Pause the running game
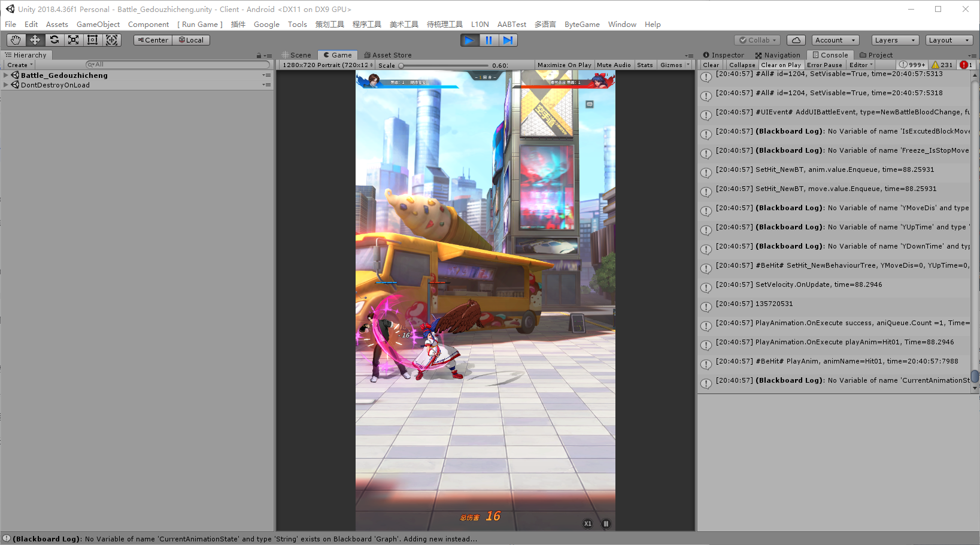 (x=489, y=40)
